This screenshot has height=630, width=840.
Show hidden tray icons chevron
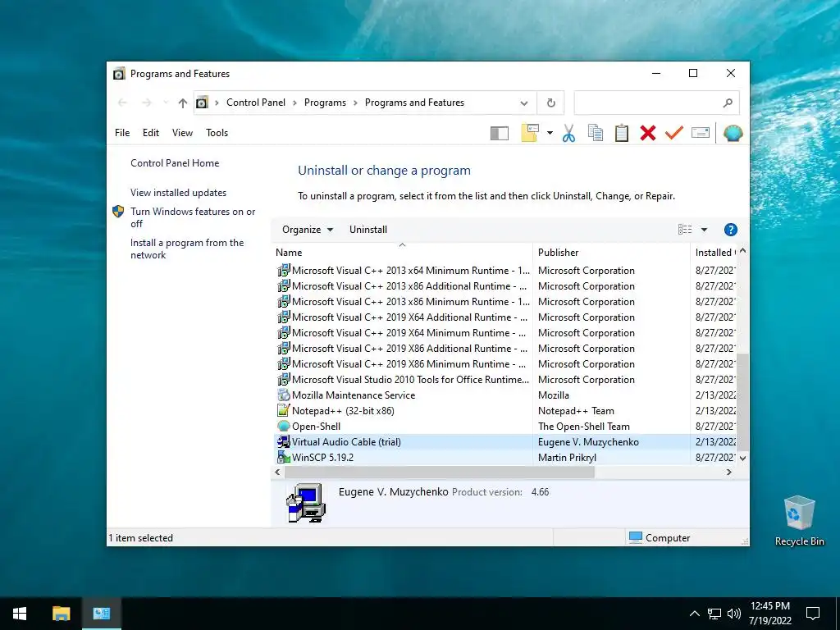point(695,614)
